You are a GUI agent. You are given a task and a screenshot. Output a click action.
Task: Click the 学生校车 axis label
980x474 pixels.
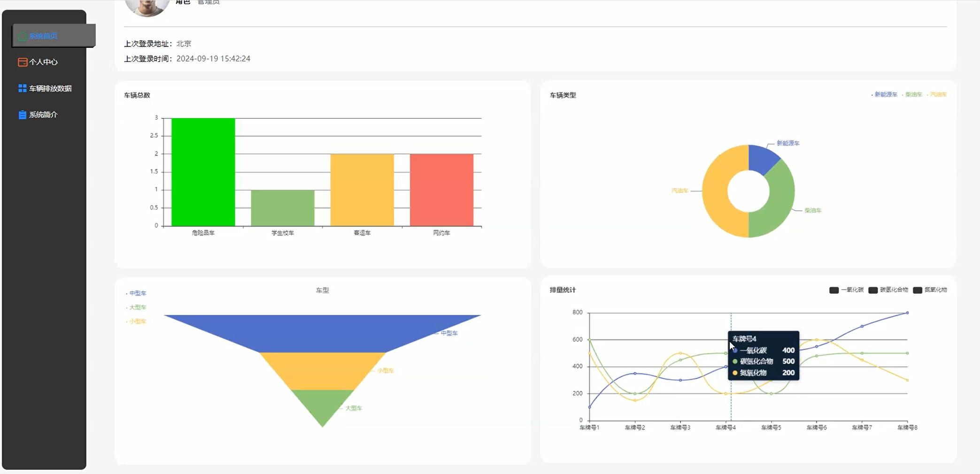(x=283, y=233)
